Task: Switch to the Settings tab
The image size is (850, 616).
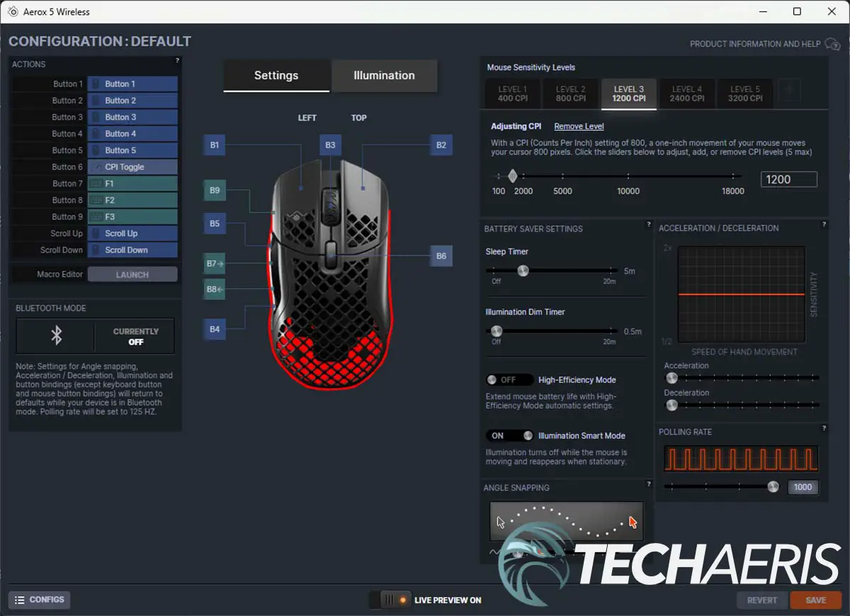Action: [276, 76]
